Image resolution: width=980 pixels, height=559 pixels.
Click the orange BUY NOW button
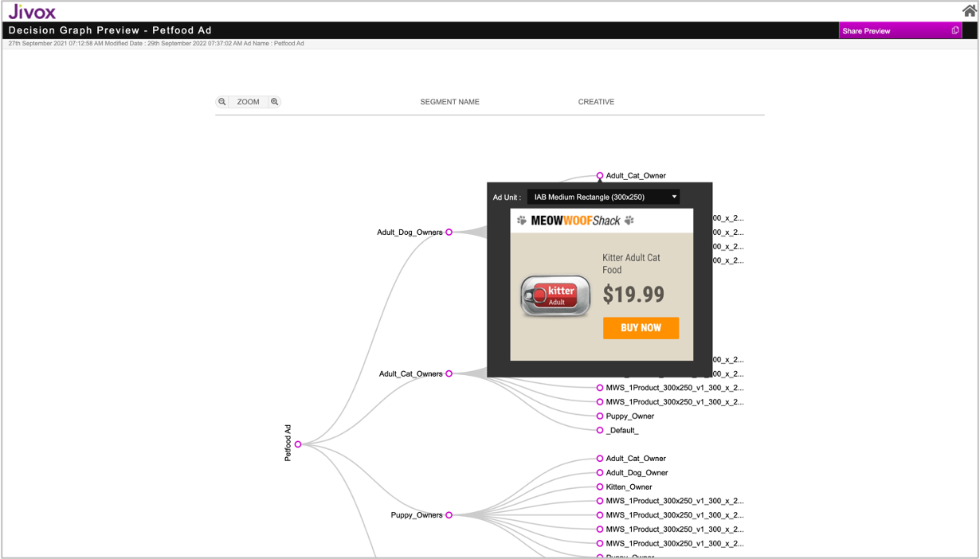(x=641, y=328)
